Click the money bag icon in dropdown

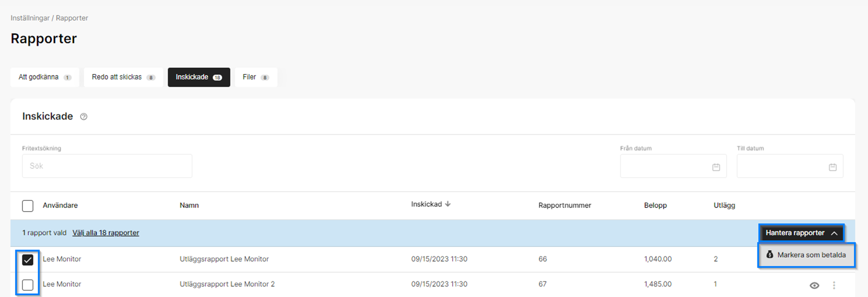770,255
